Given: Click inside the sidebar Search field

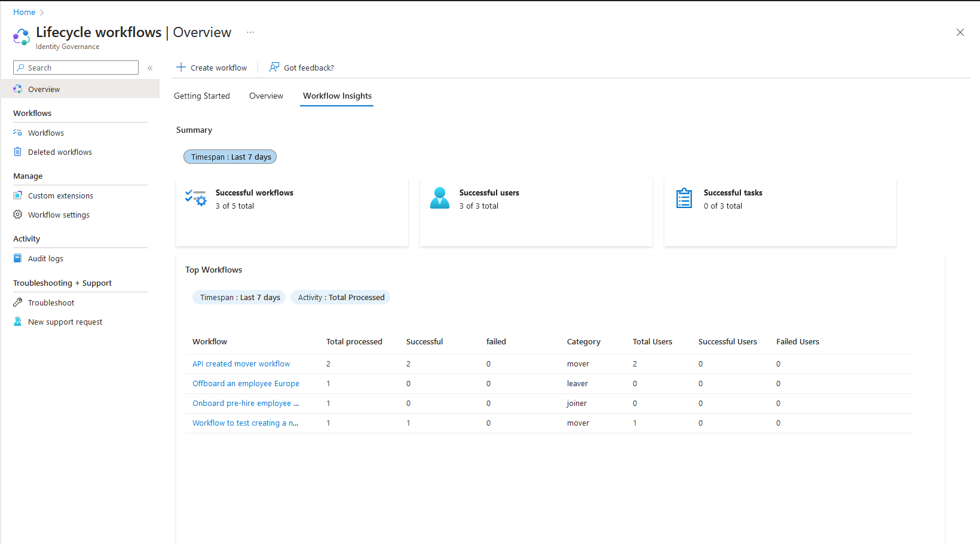Looking at the screenshot, I should click(x=75, y=67).
